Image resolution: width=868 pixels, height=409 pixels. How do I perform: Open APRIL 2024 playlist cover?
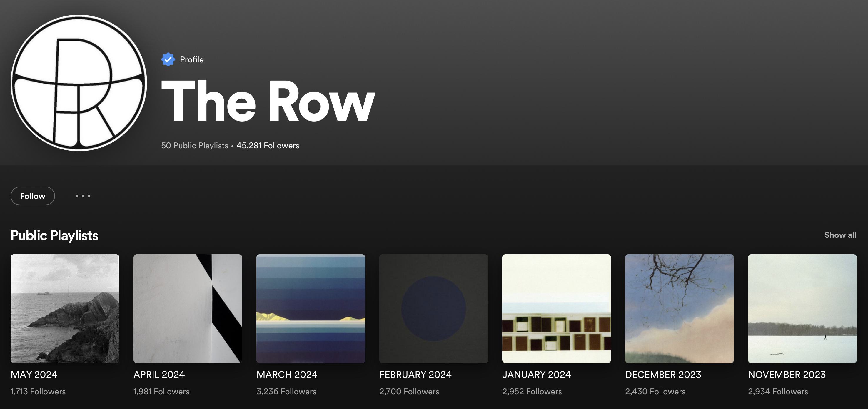(188, 309)
